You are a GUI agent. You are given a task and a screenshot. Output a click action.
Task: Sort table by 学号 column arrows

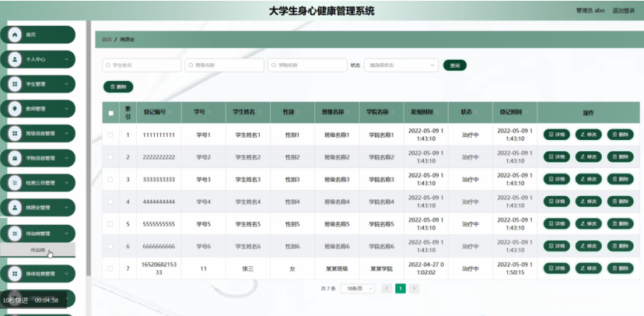pos(209,112)
